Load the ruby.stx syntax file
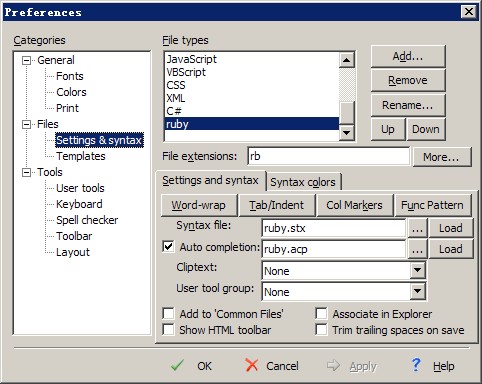The image size is (482, 384). point(451,228)
